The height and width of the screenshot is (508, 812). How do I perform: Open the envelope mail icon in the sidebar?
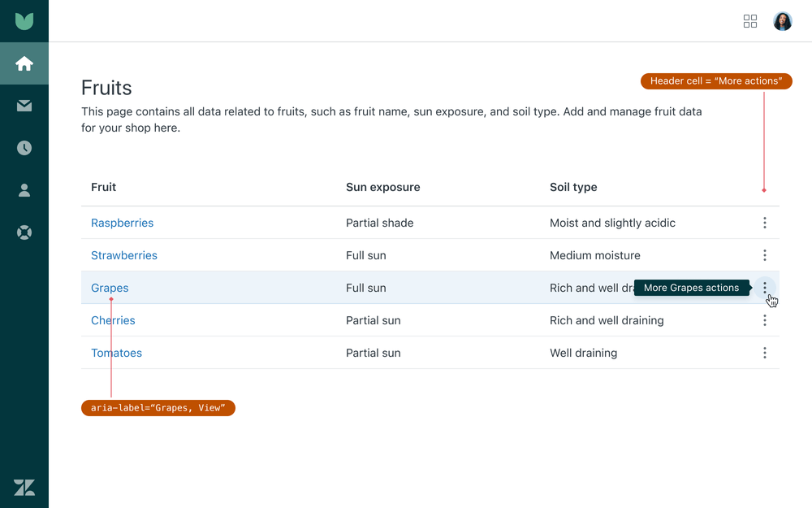coord(24,106)
